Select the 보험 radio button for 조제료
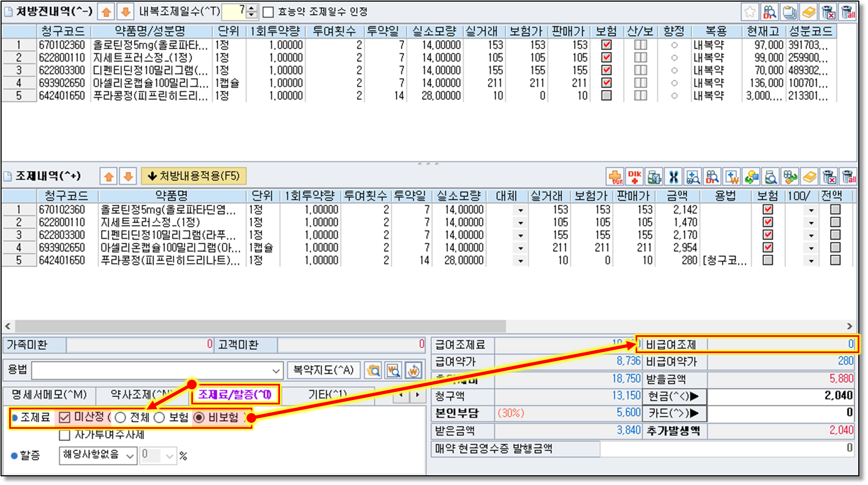This screenshot has width=868, height=485. click(x=159, y=417)
